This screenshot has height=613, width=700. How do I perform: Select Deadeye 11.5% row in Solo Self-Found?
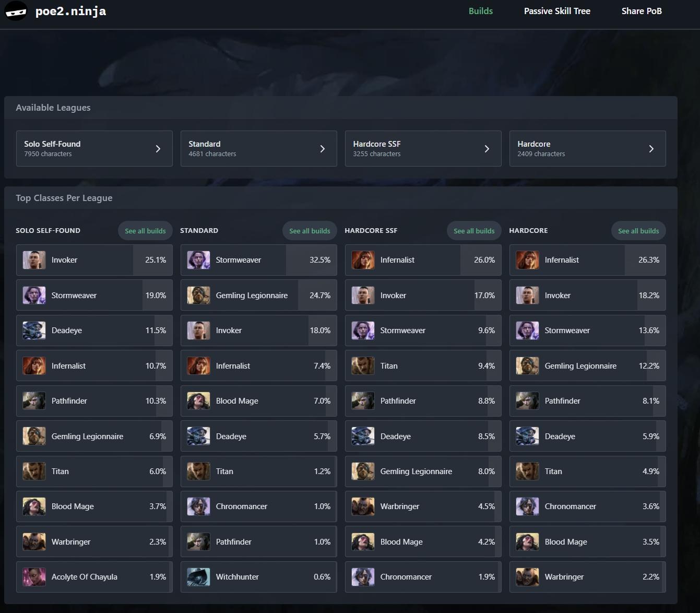point(94,331)
